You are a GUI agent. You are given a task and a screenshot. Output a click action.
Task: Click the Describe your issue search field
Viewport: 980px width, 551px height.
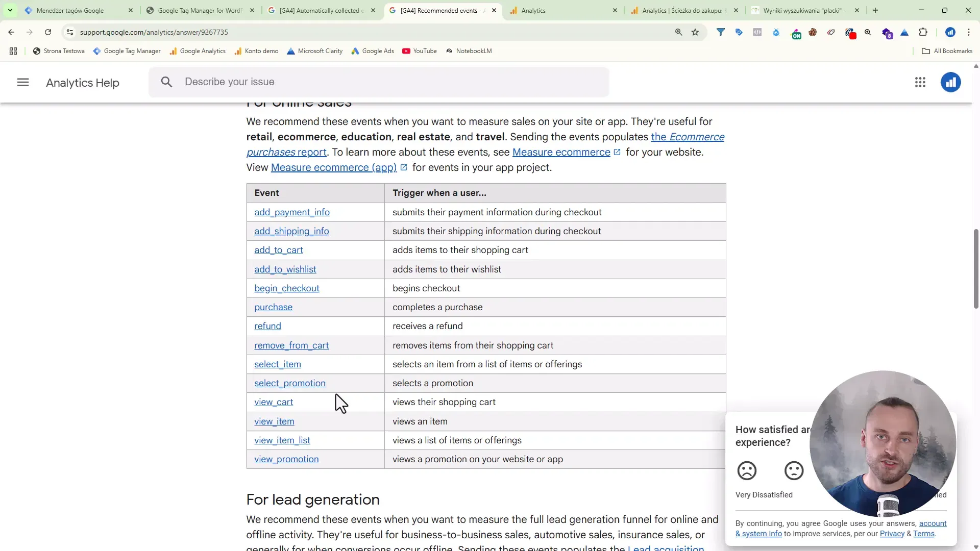pos(379,82)
